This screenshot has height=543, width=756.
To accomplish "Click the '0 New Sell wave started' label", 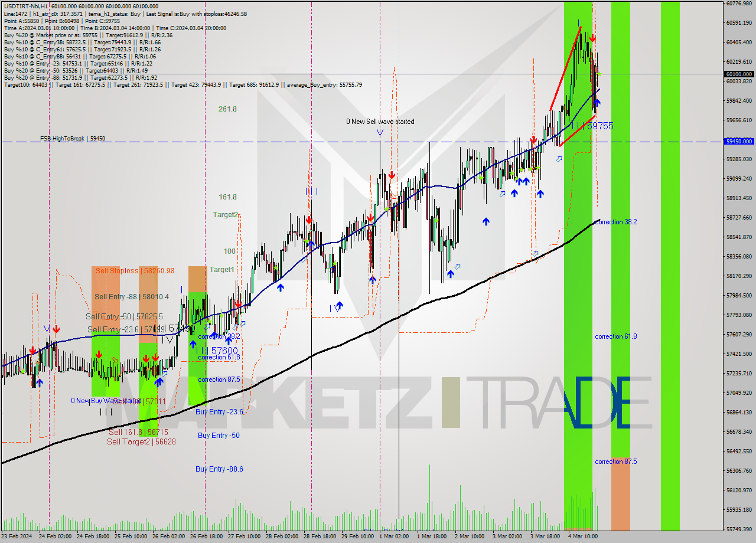I will 380,122.
